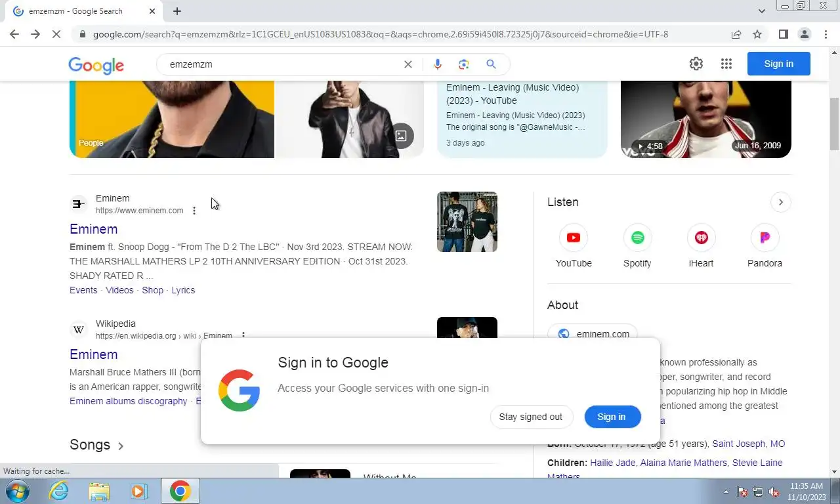
Task: Go forward using the browser forward arrow
Action: click(35, 34)
